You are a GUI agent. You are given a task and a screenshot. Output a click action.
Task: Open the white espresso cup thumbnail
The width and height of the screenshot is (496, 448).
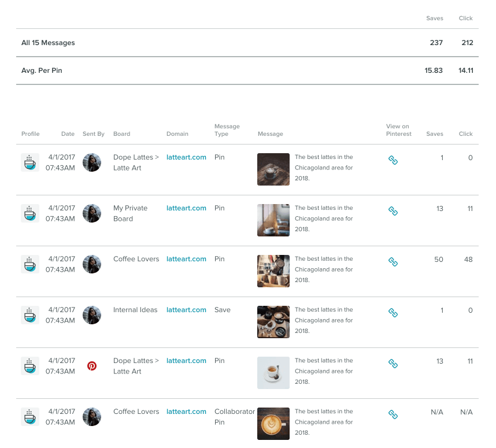[273, 372]
